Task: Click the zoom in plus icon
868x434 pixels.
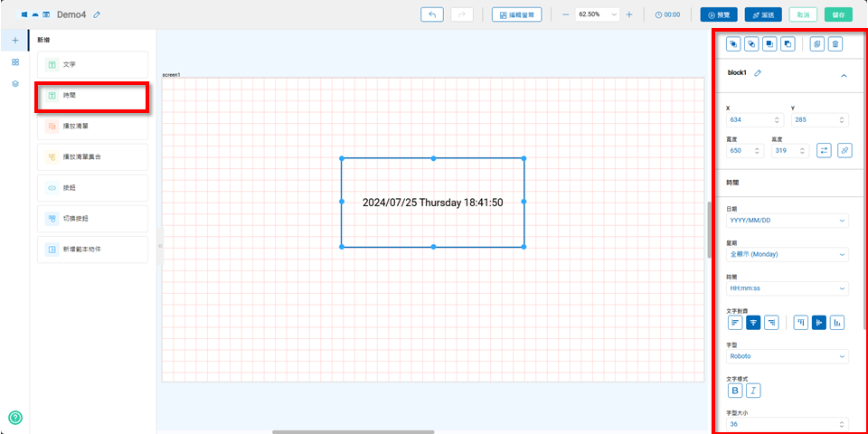Action: click(x=629, y=14)
